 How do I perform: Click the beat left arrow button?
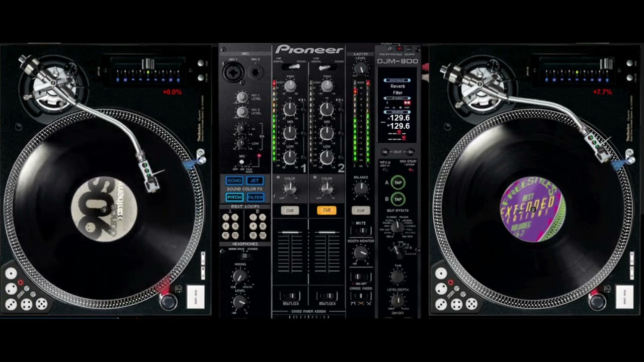pyautogui.click(x=385, y=152)
